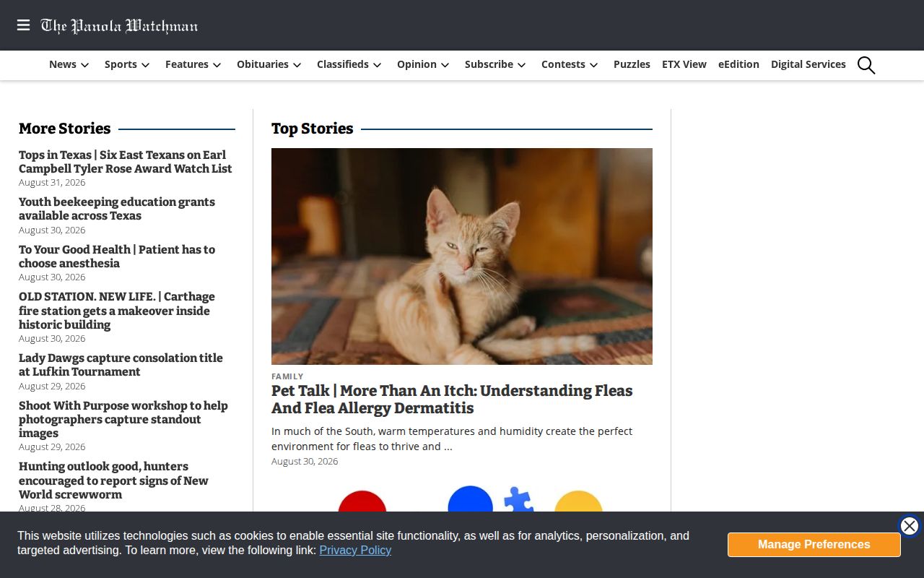The height and width of the screenshot is (578, 924).
Task: Read the New World screwworm hunting story
Action: click(113, 480)
